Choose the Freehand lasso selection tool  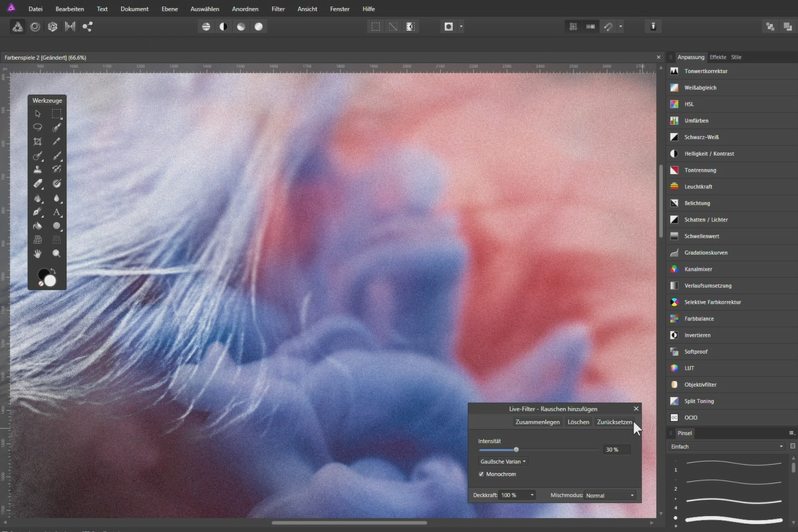tap(38, 128)
